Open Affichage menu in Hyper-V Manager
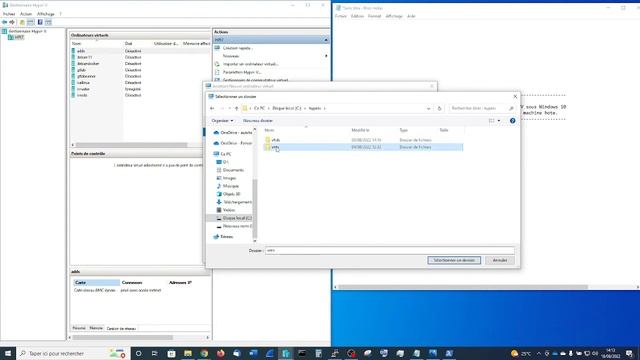This screenshot has width=640, height=360. [46, 14]
